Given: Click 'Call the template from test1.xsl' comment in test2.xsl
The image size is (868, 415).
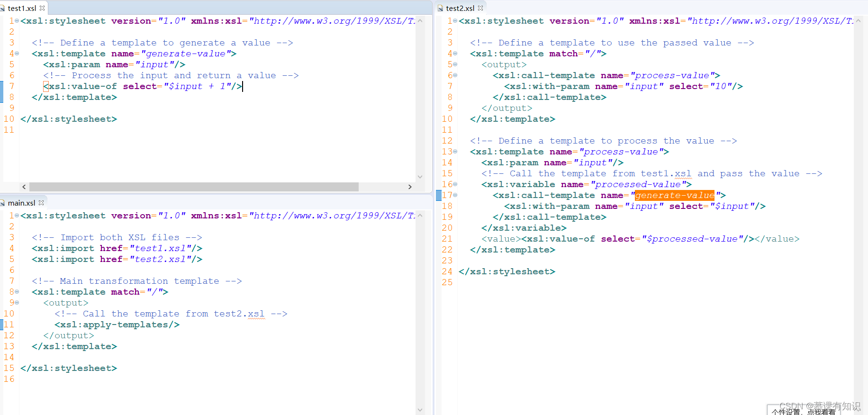Looking at the screenshot, I should tap(652, 173).
